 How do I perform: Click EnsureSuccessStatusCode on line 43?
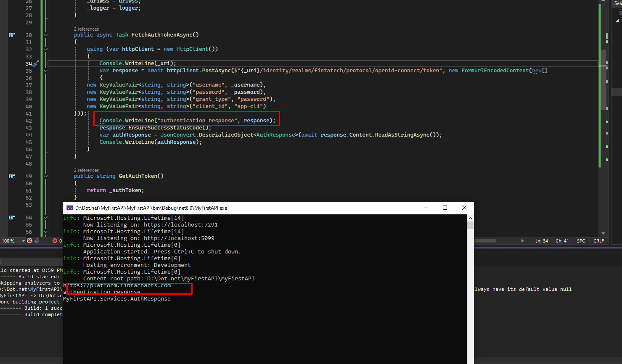[165, 128]
